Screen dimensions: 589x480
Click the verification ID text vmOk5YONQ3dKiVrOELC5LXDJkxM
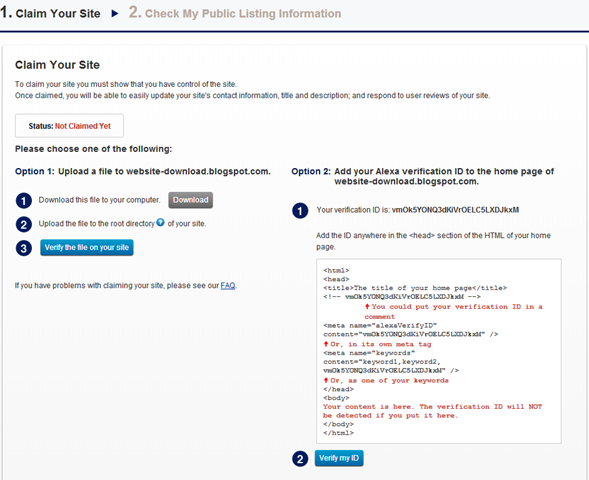455,210
